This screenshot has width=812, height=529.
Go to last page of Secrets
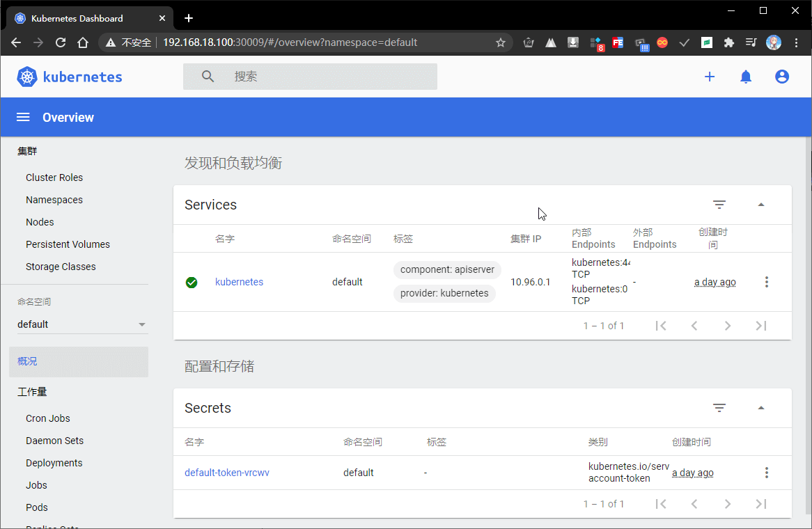[760, 504]
